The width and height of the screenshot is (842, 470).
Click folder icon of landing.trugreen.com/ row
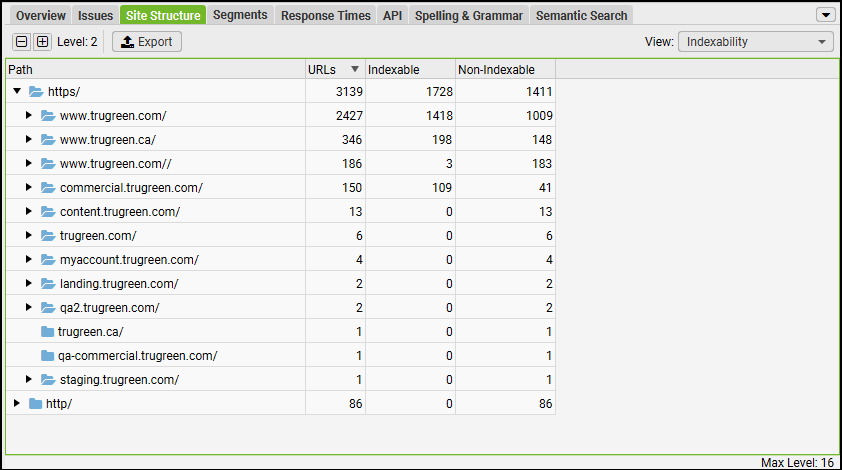(x=48, y=284)
